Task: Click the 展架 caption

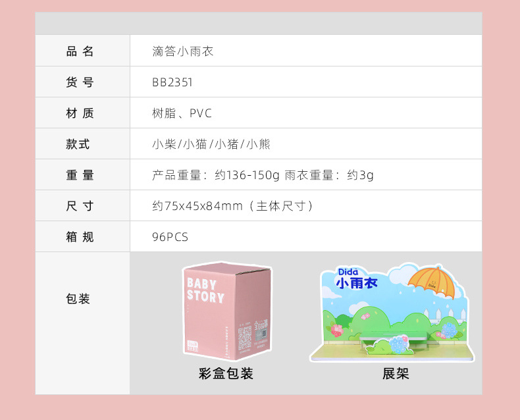Action: click(x=396, y=373)
